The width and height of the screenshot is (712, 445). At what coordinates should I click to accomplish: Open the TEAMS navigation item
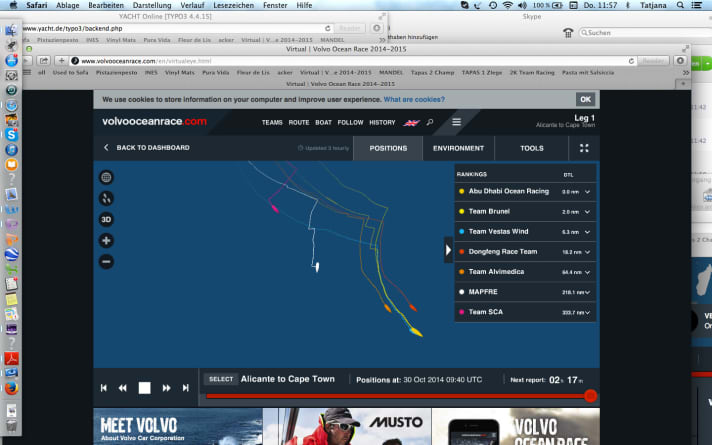point(272,123)
